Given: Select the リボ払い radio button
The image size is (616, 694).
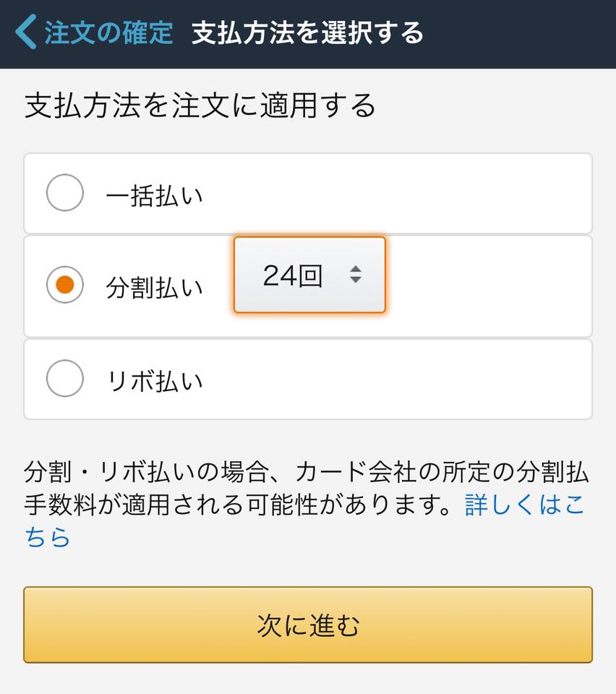Looking at the screenshot, I should pos(65,378).
